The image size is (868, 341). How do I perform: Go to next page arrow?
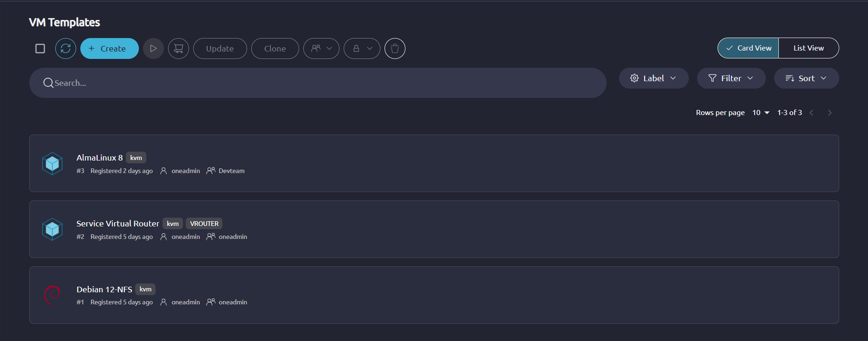[829, 113]
